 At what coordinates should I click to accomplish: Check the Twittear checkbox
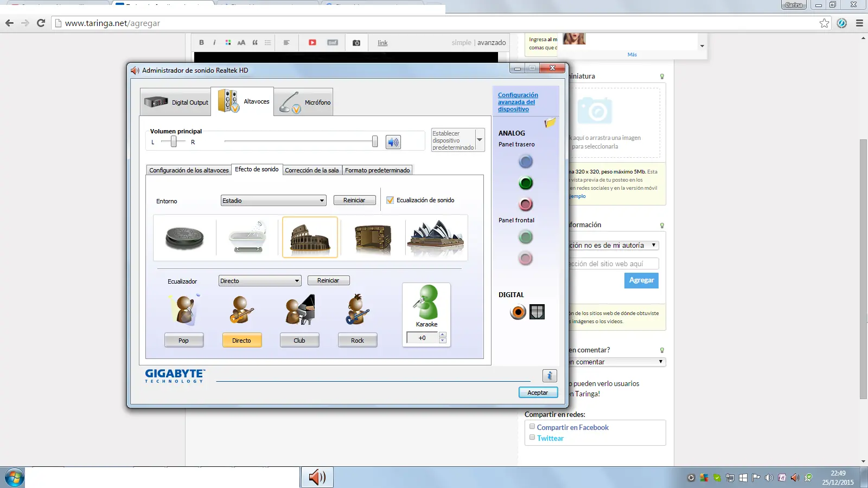pyautogui.click(x=532, y=438)
